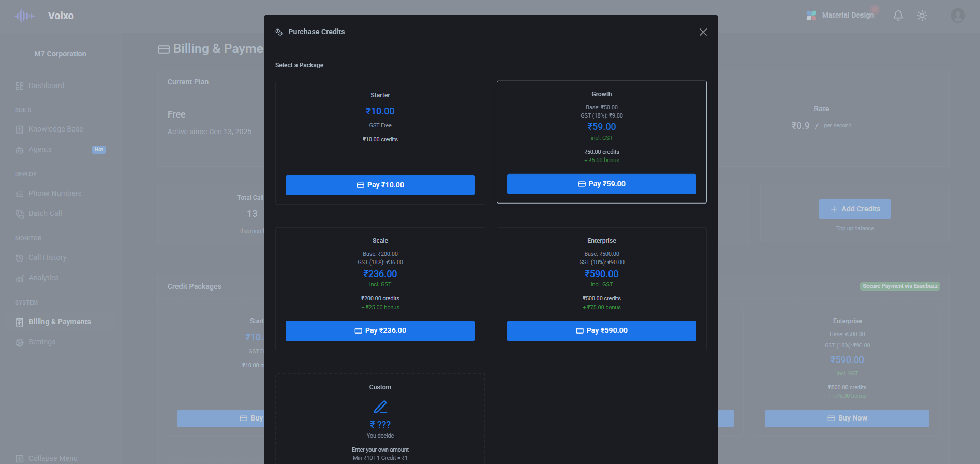Click Enterprise Buy Now button in background
980x464 pixels.
(847, 418)
